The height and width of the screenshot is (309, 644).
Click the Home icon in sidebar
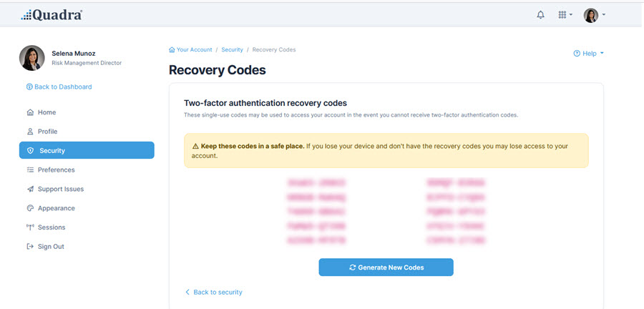click(30, 112)
